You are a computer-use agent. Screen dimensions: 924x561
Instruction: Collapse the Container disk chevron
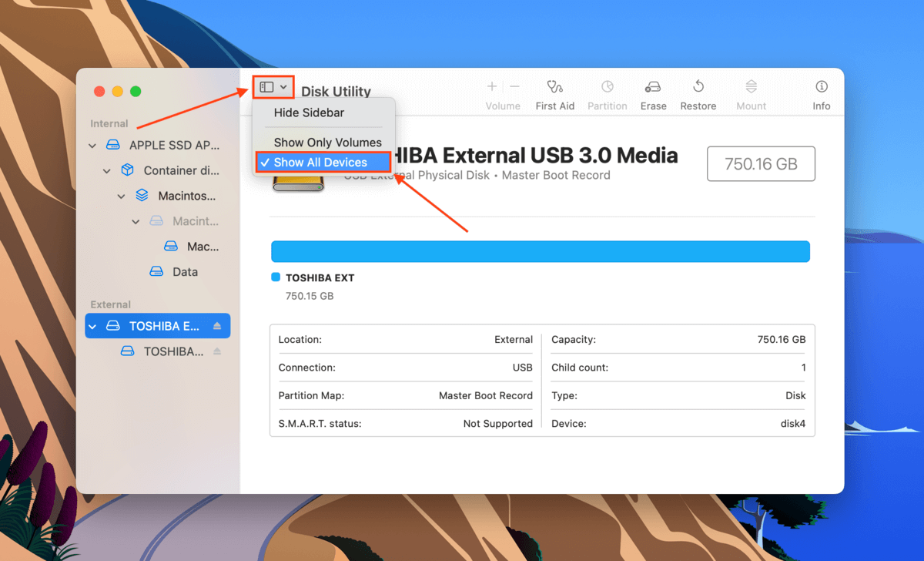[x=107, y=170]
